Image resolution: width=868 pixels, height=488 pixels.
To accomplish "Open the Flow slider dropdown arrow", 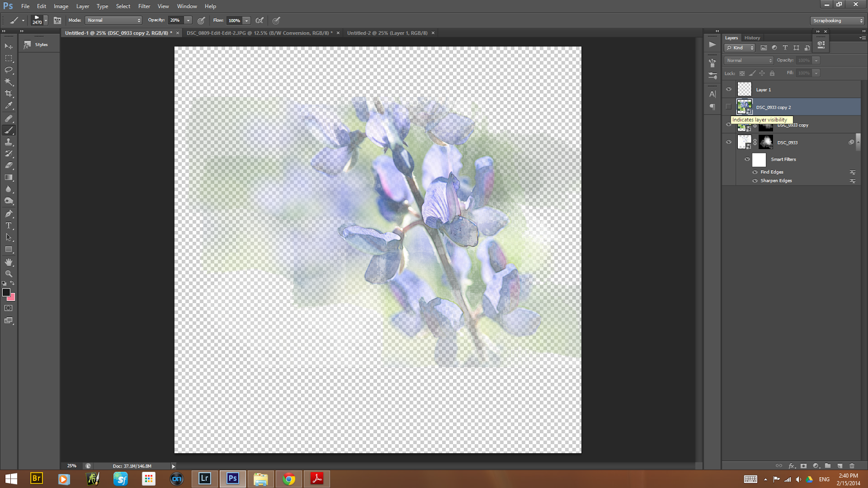I will coord(246,20).
